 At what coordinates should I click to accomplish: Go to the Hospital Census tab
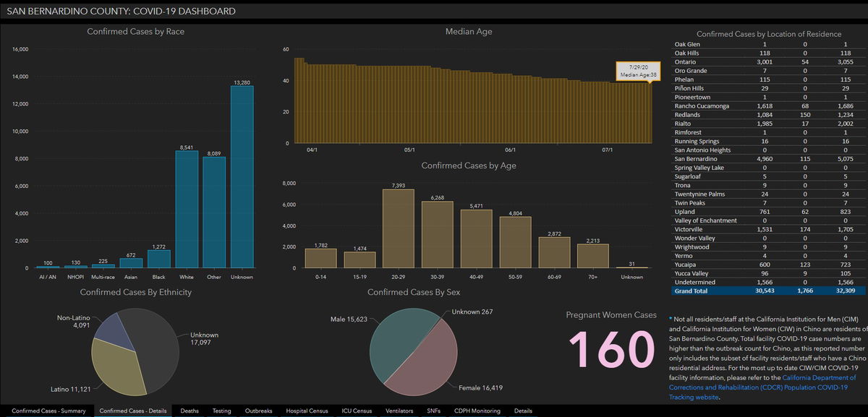tap(306, 411)
